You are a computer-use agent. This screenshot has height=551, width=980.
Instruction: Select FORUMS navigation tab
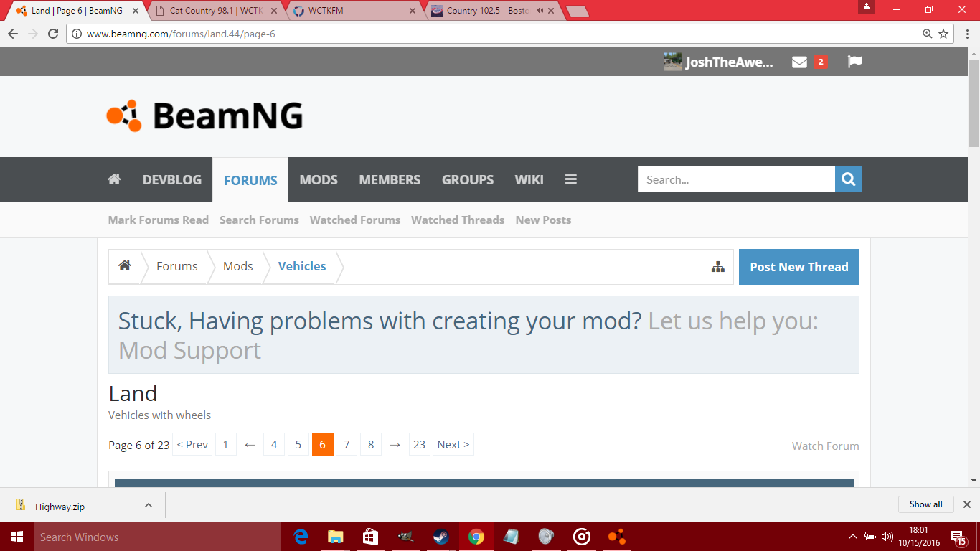click(250, 180)
